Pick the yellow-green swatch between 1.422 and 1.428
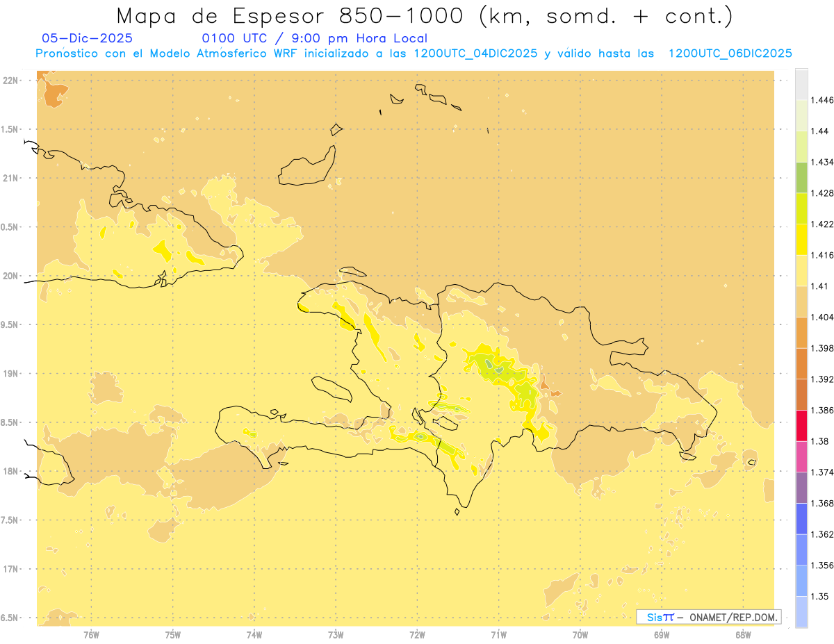Image resolution: width=834 pixels, height=644 pixels. click(801, 208)
